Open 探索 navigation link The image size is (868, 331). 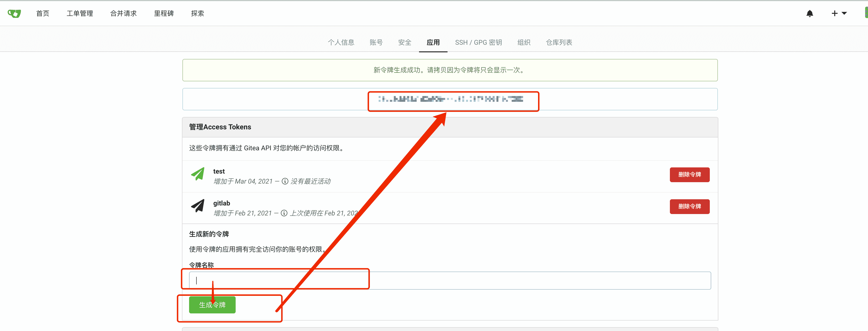point(197,14)
